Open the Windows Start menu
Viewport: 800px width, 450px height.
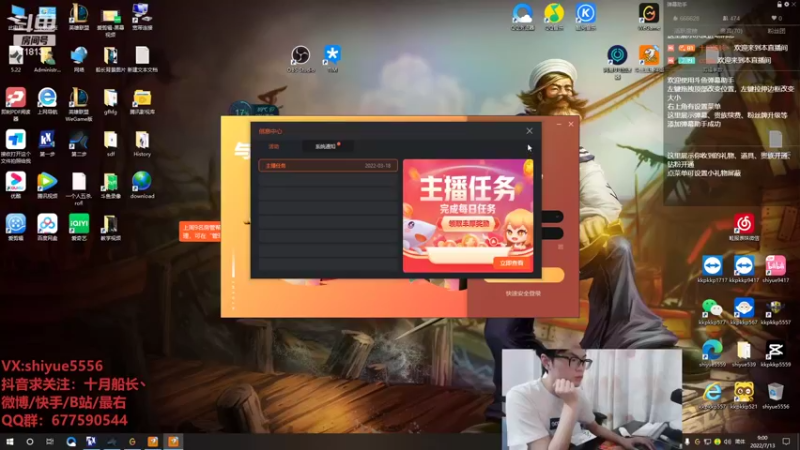point(10,442)
